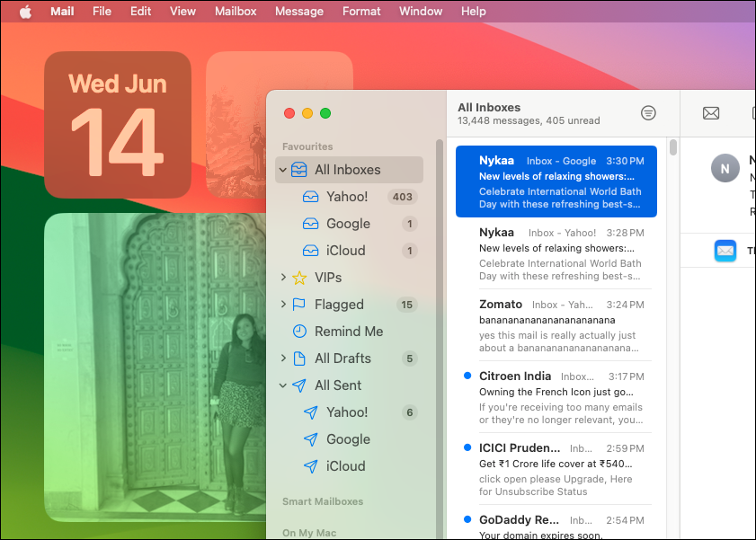Open the Window menu
This screenshot has height=540, width=756.
[x=421, y=11]
